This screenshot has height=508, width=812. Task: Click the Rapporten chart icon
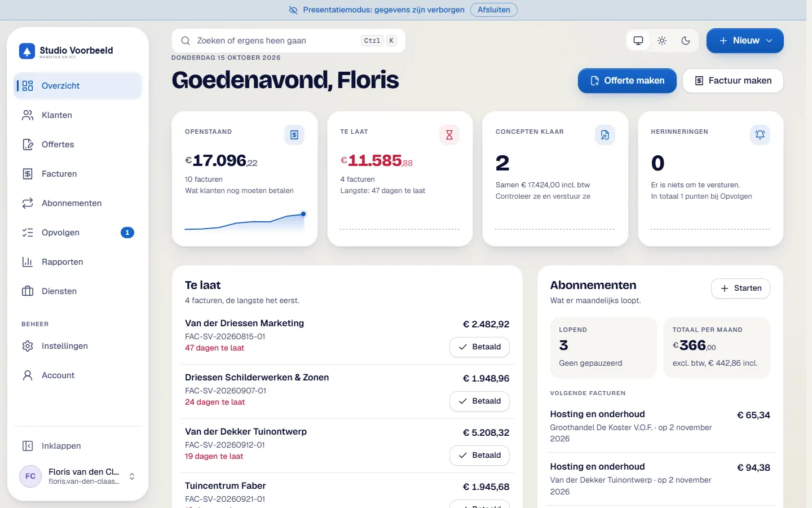coord(27,262)
